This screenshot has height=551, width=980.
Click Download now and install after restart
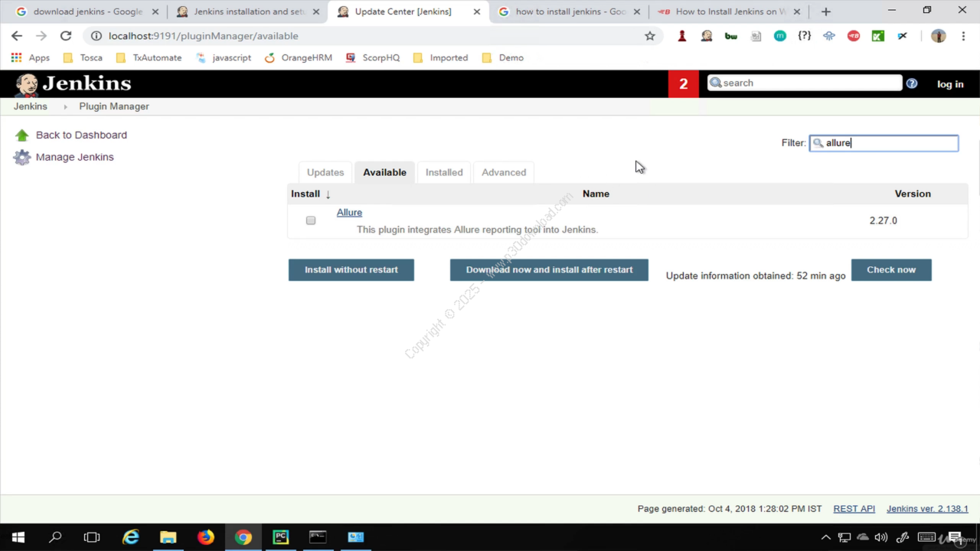[x=549, y=270]
